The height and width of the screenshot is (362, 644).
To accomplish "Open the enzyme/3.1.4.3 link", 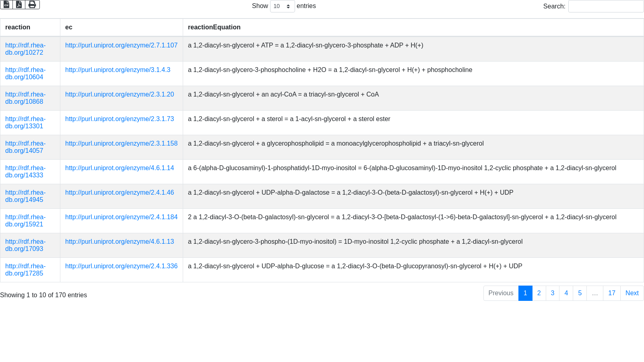I will (118, 70).
